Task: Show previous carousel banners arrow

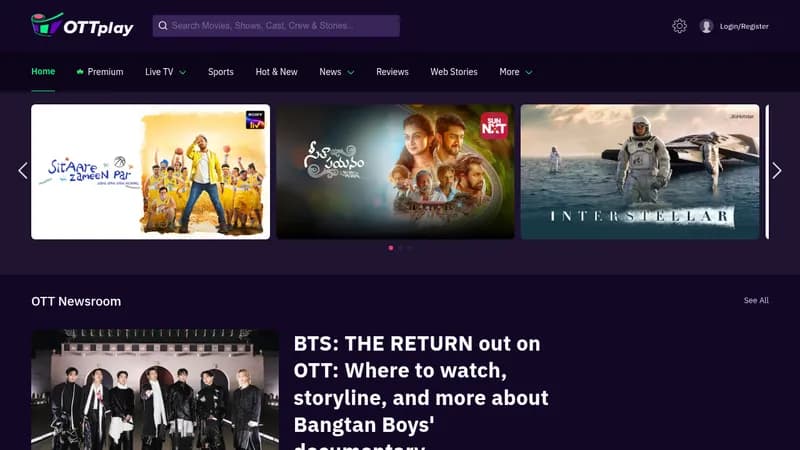Action: pos(23,170)
